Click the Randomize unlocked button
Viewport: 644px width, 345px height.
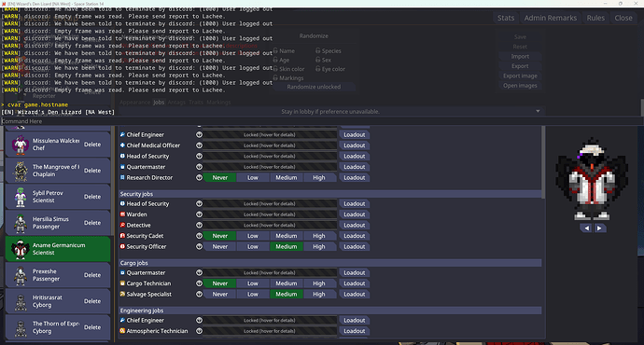(x=314, y=87)
